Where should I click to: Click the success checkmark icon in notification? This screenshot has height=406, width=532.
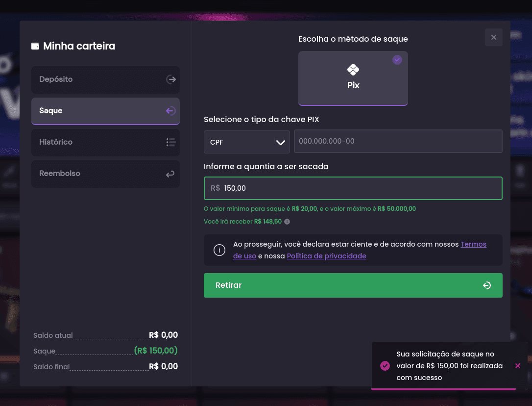point(385,366)
